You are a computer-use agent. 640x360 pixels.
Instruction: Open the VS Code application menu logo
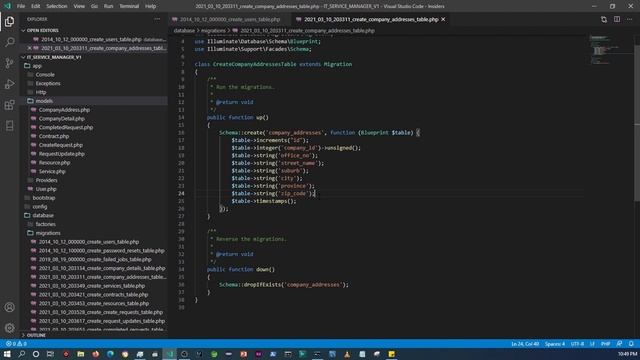tap(7, 6)
